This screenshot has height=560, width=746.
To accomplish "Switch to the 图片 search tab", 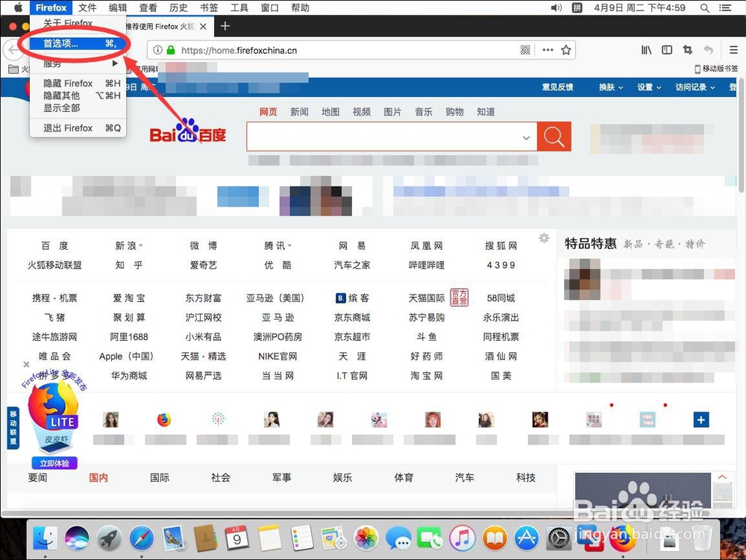I will tap(392, 112).
